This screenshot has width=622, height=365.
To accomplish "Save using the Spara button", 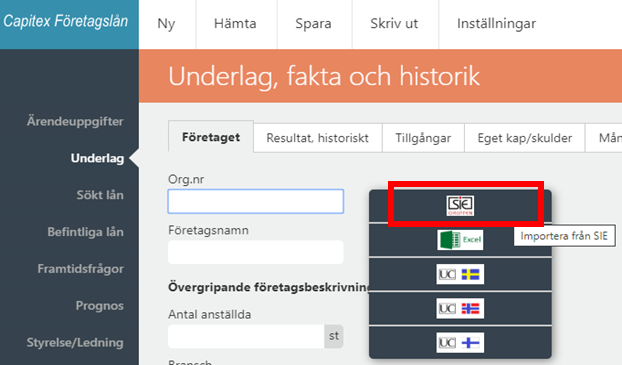I will 313,24.
